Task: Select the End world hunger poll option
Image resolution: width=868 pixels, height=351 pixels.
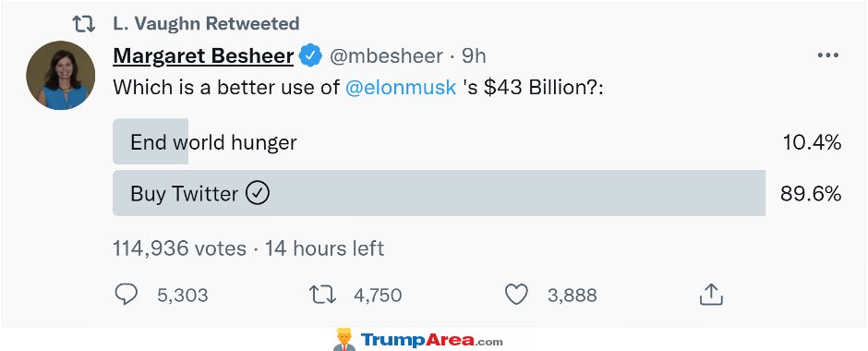Action: tap(477, 141)
